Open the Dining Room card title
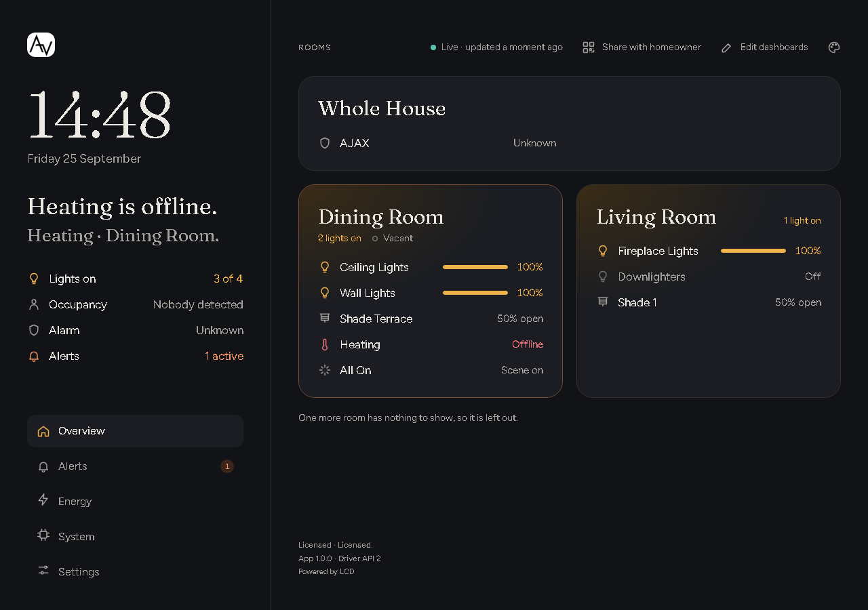The width and height of the screenshot is (868, 610). tap(381, 217)
